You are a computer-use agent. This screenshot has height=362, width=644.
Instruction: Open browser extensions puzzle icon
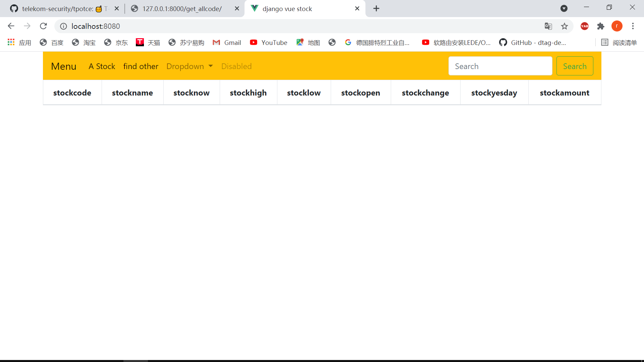tap(600, 26)
